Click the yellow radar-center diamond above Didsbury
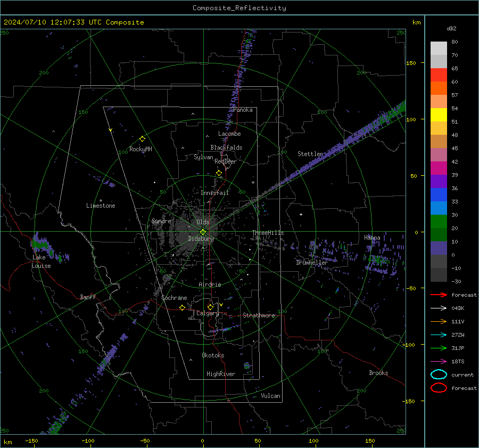This screenshot has height=448, width=479. tap(203, 232)
